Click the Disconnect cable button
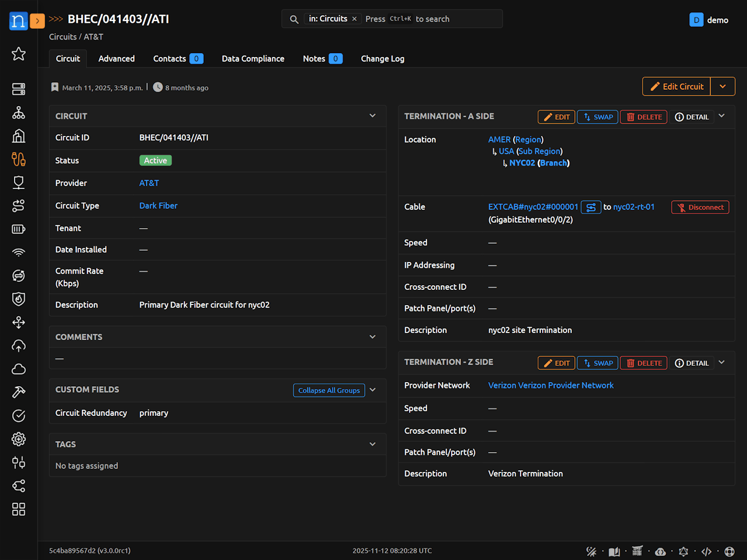 pos(700,207)
